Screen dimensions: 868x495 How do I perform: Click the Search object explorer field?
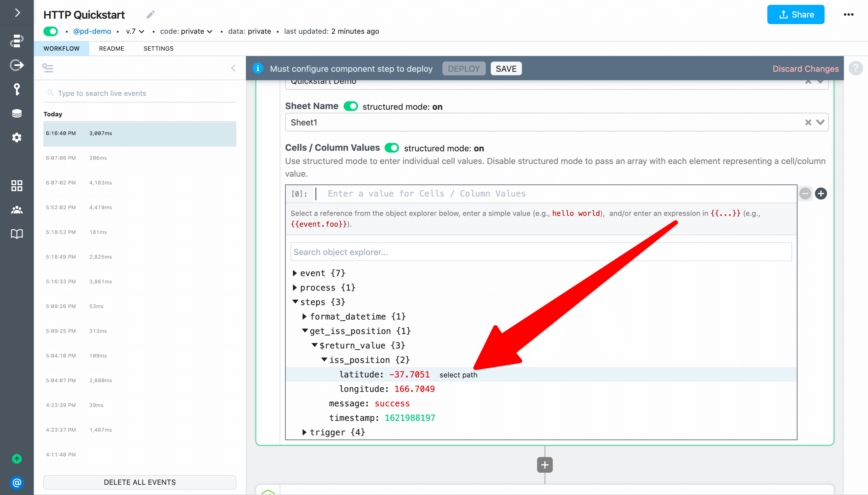click(541, 252)
